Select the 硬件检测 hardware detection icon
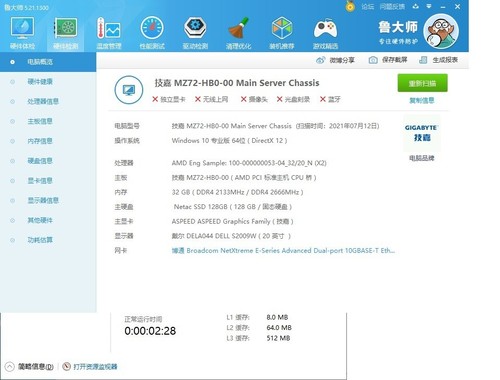Image resolution: width=500 pixels, height=380 pixels. (65, 33)
